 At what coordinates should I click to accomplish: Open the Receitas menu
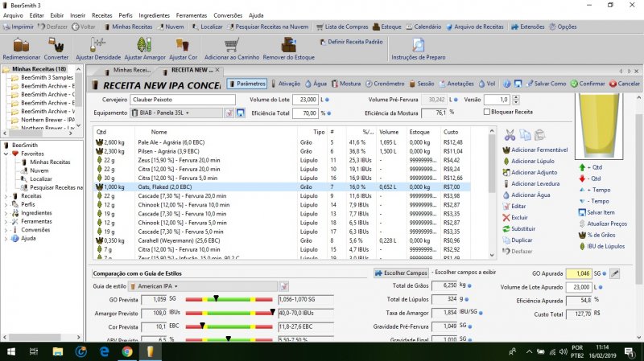tap(102, 15)
